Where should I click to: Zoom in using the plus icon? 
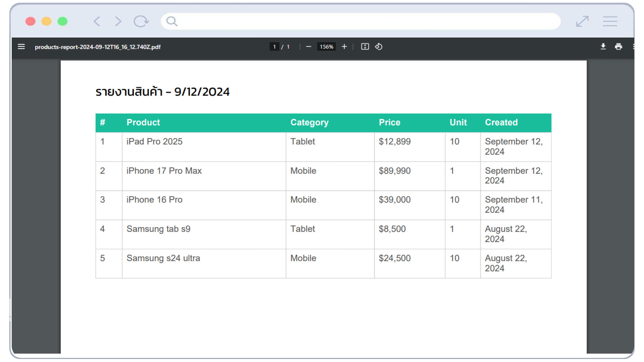tap(344, 47)
